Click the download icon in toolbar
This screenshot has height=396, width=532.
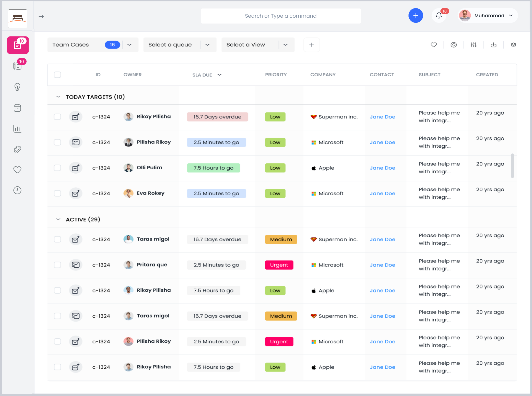click(493, 45)
